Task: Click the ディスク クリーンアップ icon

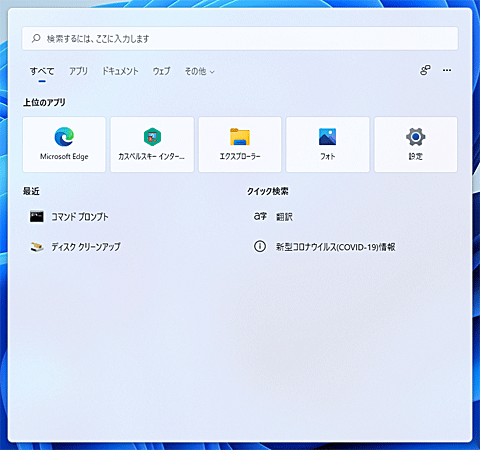Action: pos(37,247)
